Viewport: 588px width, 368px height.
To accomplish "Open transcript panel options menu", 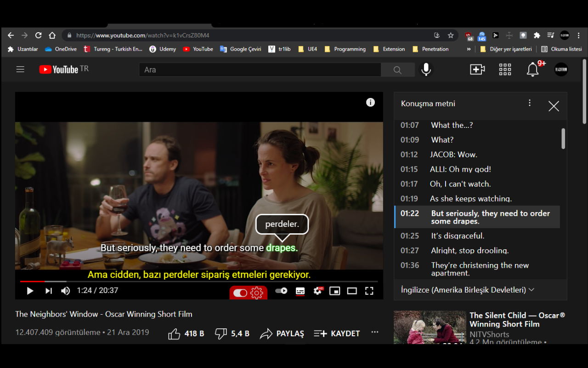I will 530,103.
